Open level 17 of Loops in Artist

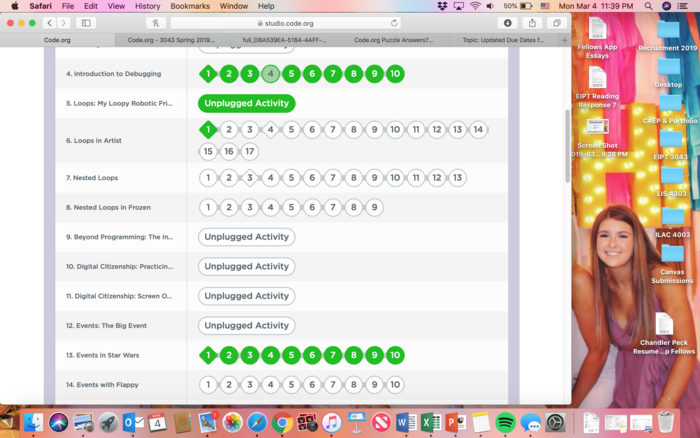coord(249,151)
